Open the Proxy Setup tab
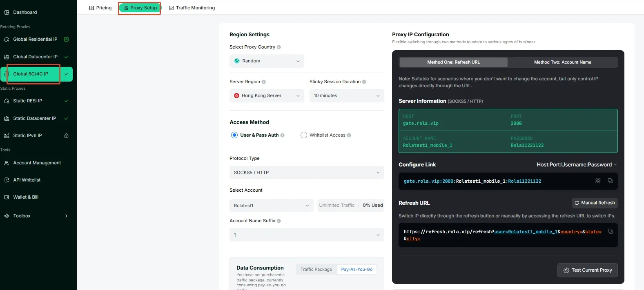Image resolution: width=644 pixels, height=290 pixels. [x=140, y=8]
